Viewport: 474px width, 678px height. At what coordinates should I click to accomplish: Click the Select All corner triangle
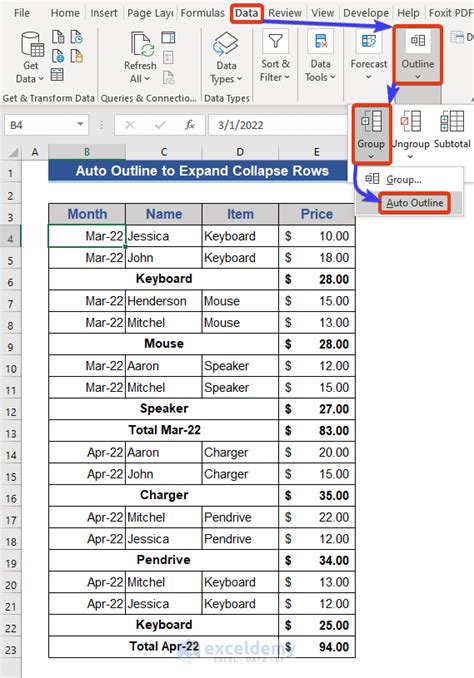[x=13, y=152]
